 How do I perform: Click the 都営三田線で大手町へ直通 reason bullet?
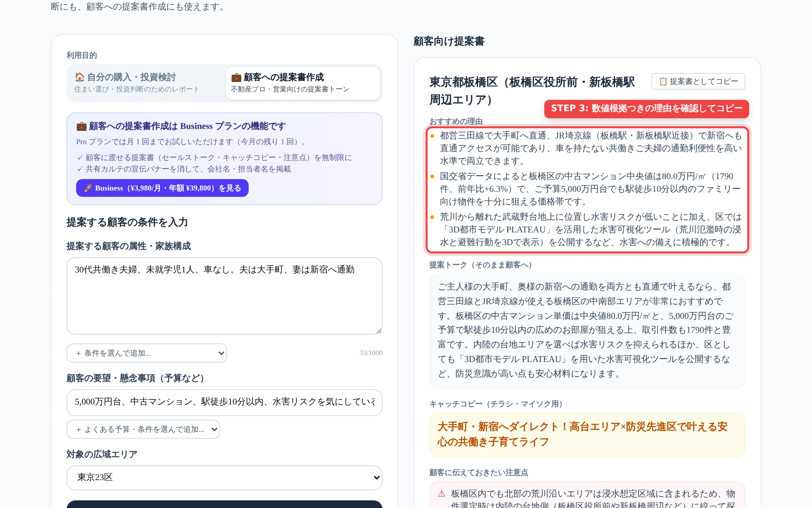coord(591,148)
